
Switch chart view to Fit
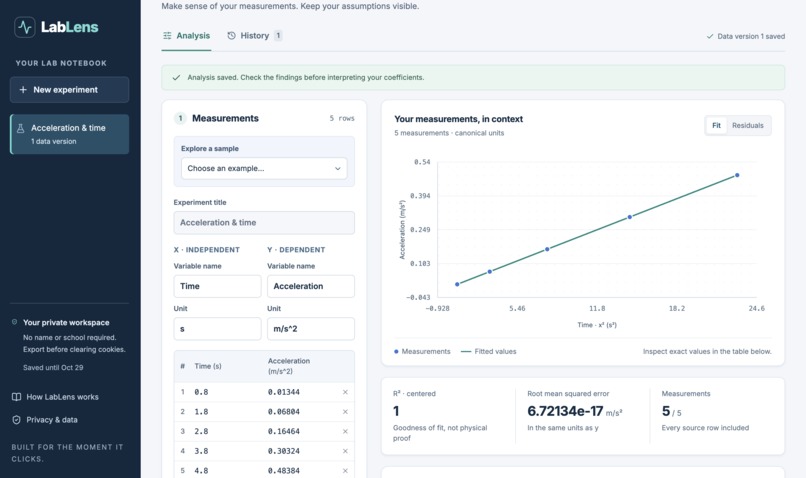click(716, 125)
